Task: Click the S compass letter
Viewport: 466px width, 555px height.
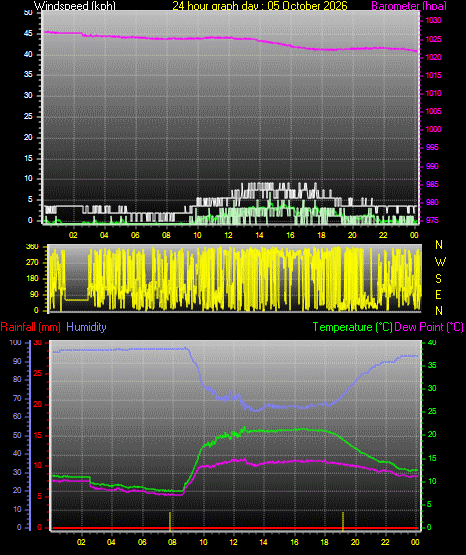Action: (439, 279)
